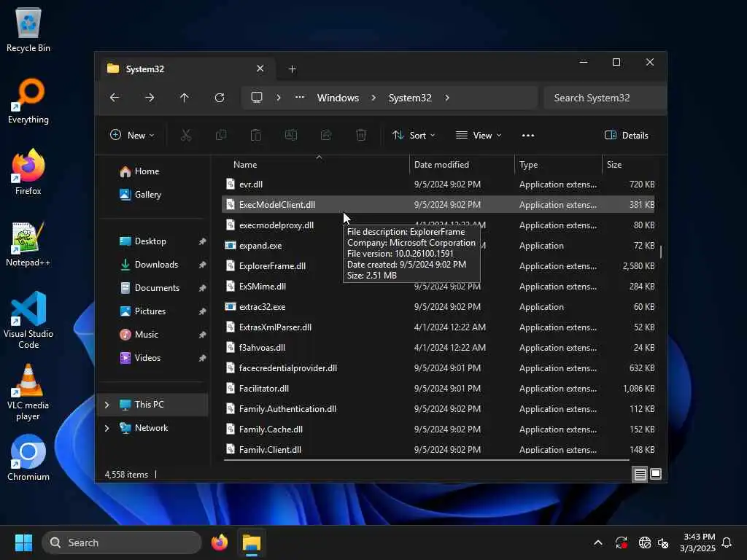Show hidden breadcrumb path with ellipsis
Viewport: 747px width, 560px height.
(300, 97)
